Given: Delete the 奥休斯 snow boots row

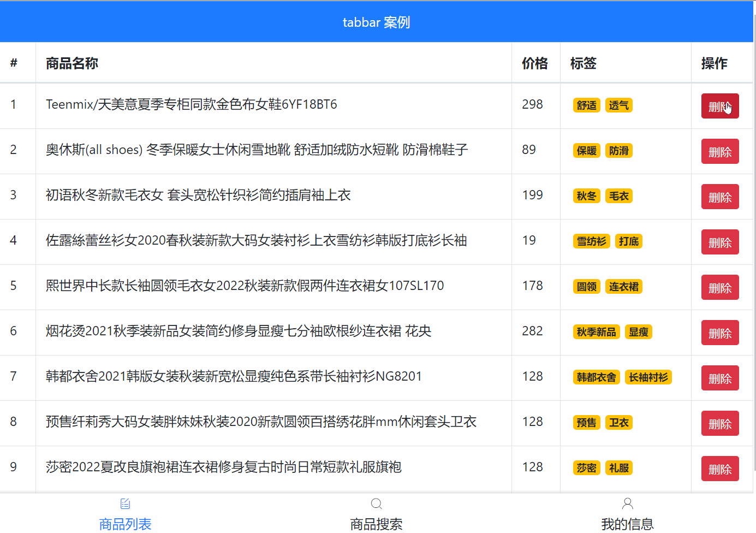Looking at the screenshot, I should click(720, 151).
